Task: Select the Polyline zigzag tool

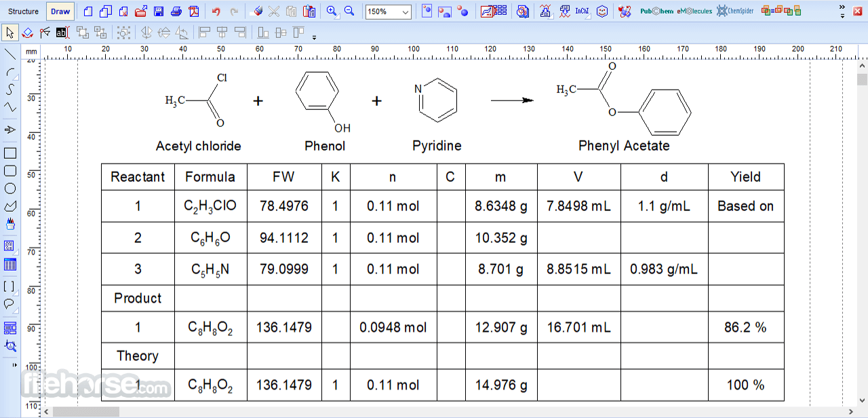Action: point(10,107)
